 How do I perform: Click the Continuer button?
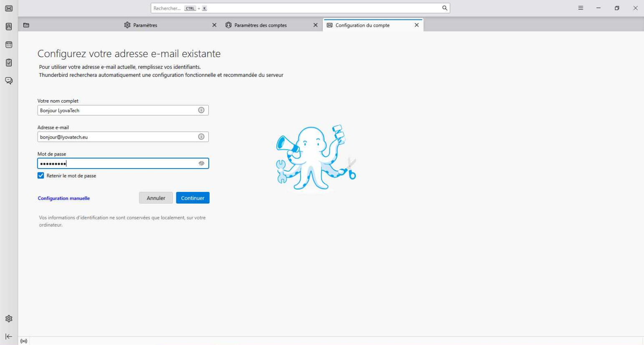tap(193, 198)
